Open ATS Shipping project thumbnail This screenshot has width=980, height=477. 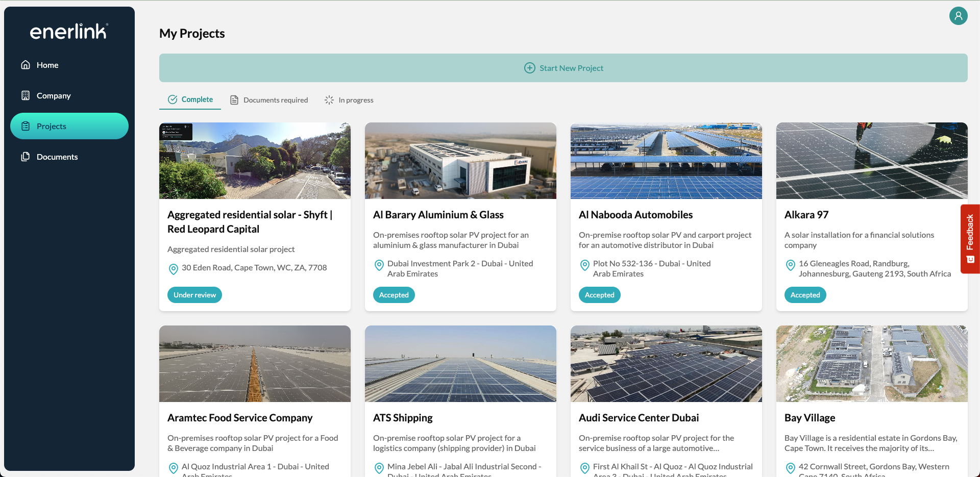[460, 364]
